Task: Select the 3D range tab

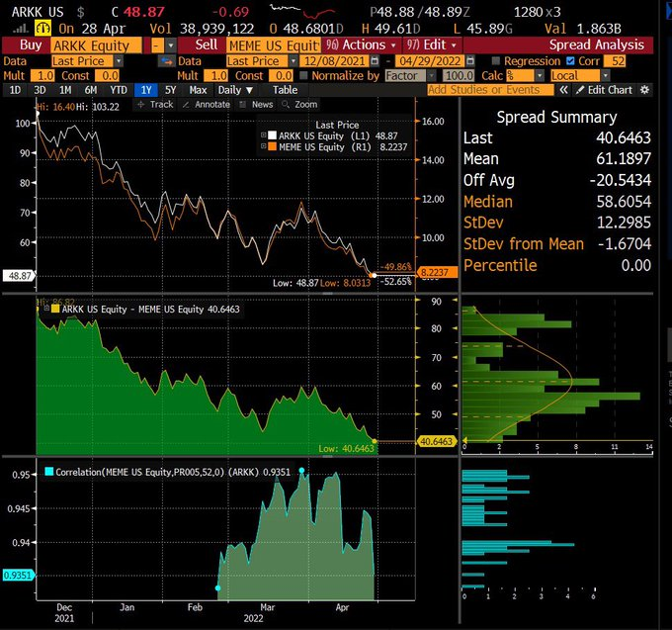Action: 40,90
